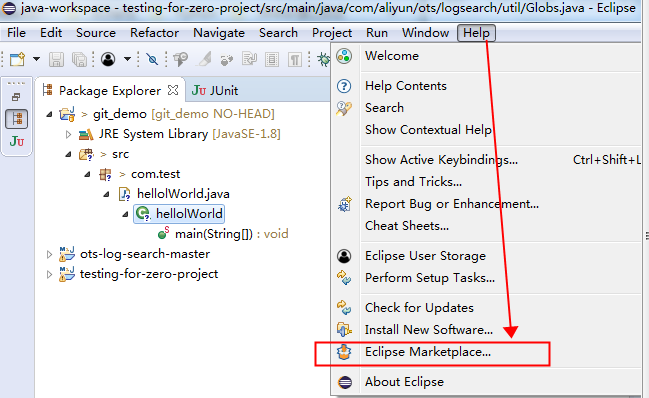
Task: Click the user account avatar toolbar icon
Action: pos(108,60)
